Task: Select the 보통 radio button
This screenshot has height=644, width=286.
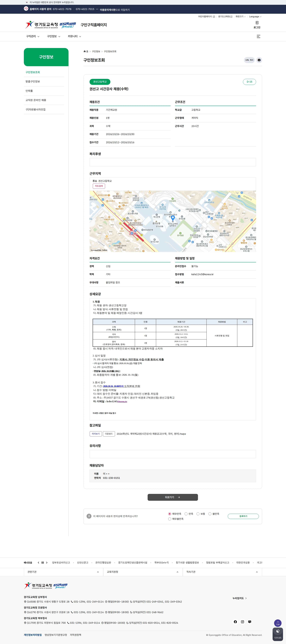Action: tap(198, 514)
